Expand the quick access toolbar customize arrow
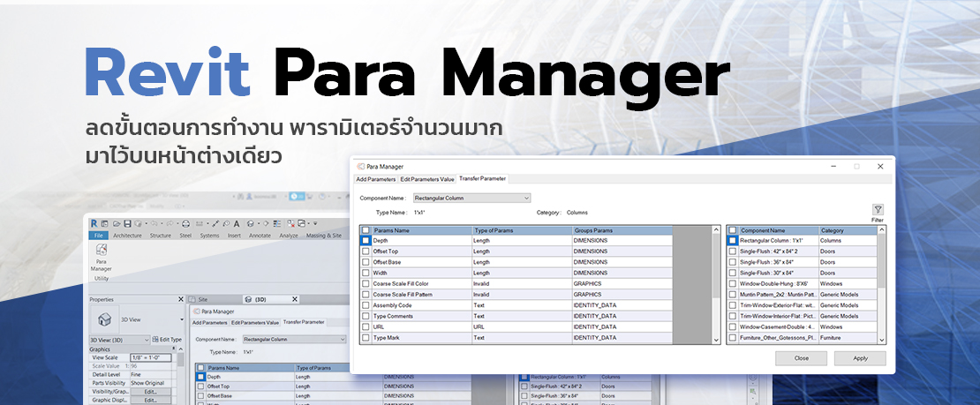980x405 pixels. click(x=315, y=224)
